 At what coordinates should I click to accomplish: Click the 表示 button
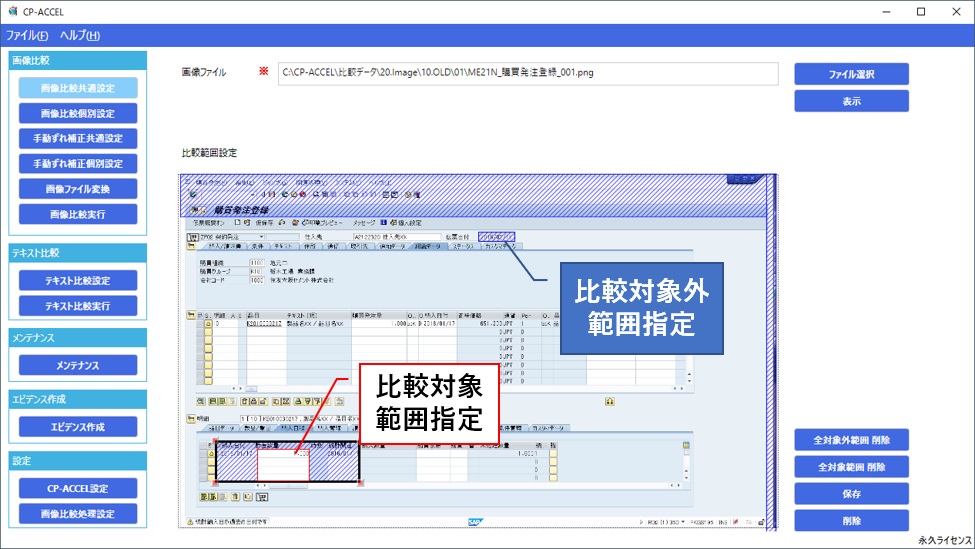[x=851, y=101]
